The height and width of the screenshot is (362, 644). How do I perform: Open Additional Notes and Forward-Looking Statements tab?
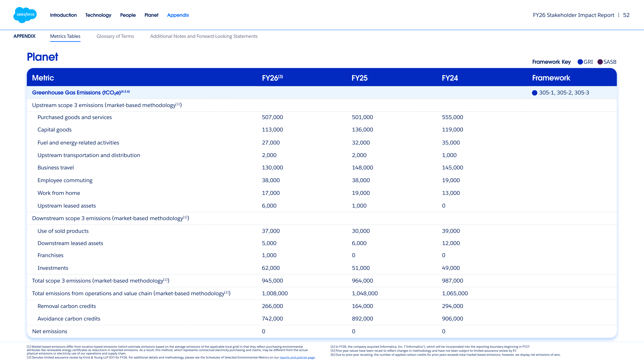coord(204,36)
